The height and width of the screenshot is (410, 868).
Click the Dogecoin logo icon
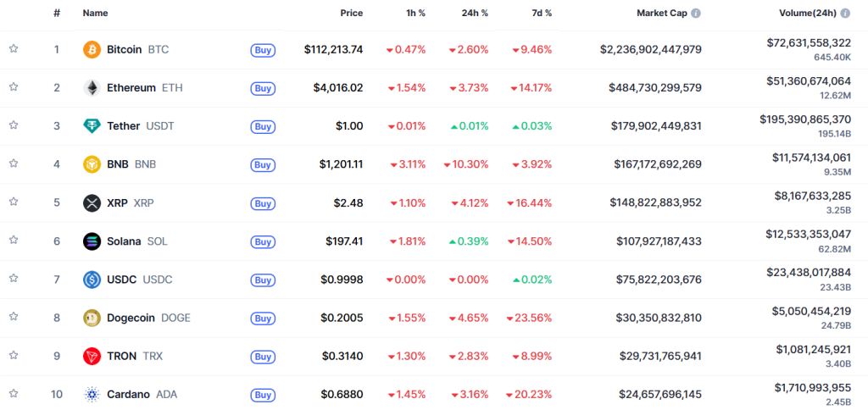[92, 318]
